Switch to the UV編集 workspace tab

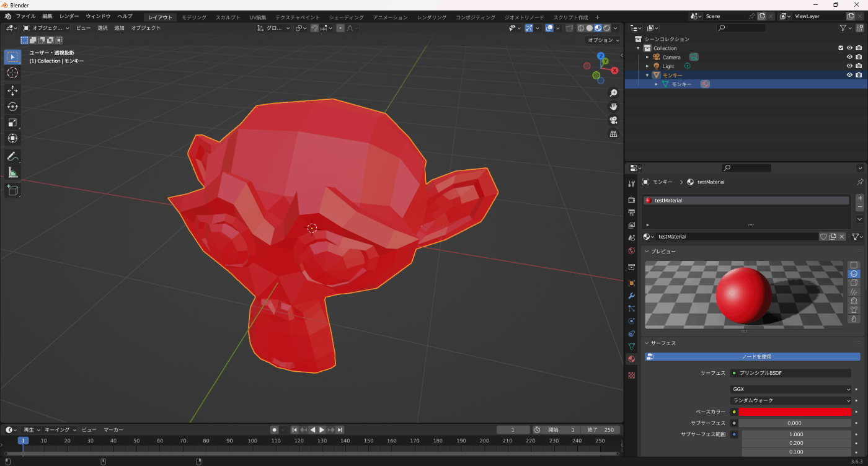(257, 17)
